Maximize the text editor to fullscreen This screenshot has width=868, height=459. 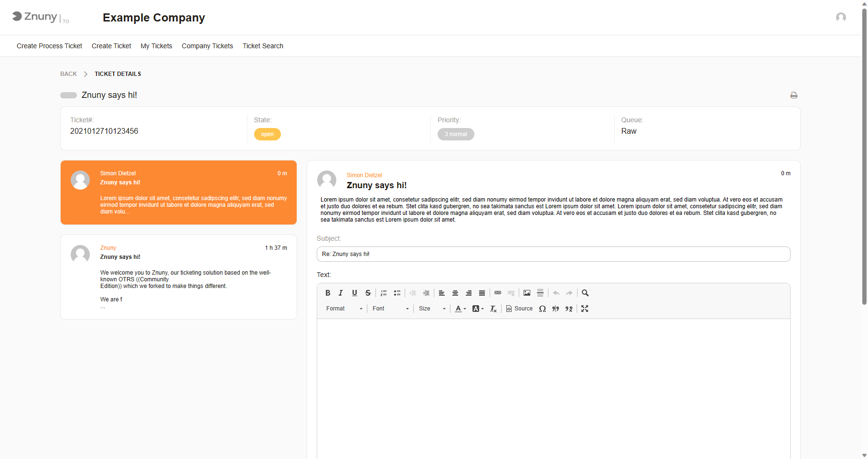pos(585,309)
